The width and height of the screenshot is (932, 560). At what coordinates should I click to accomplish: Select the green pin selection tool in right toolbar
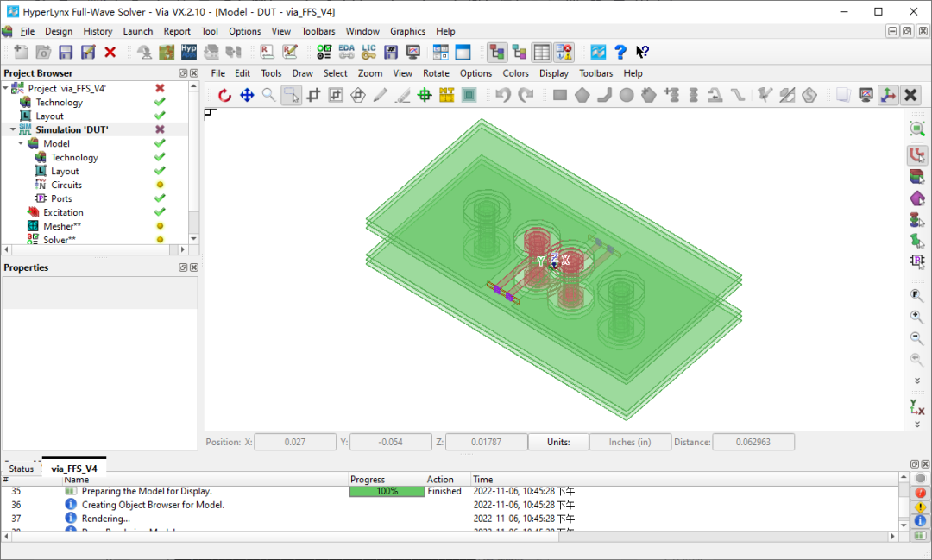pos(917,240)
